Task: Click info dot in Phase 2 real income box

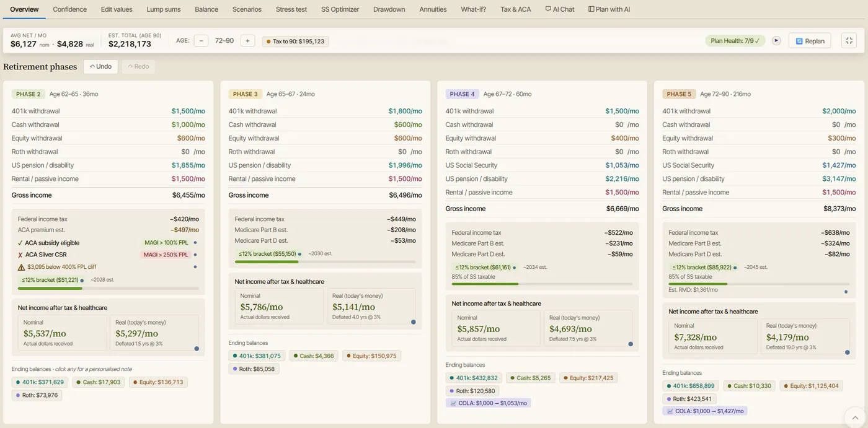Action: tap(197, 349)
